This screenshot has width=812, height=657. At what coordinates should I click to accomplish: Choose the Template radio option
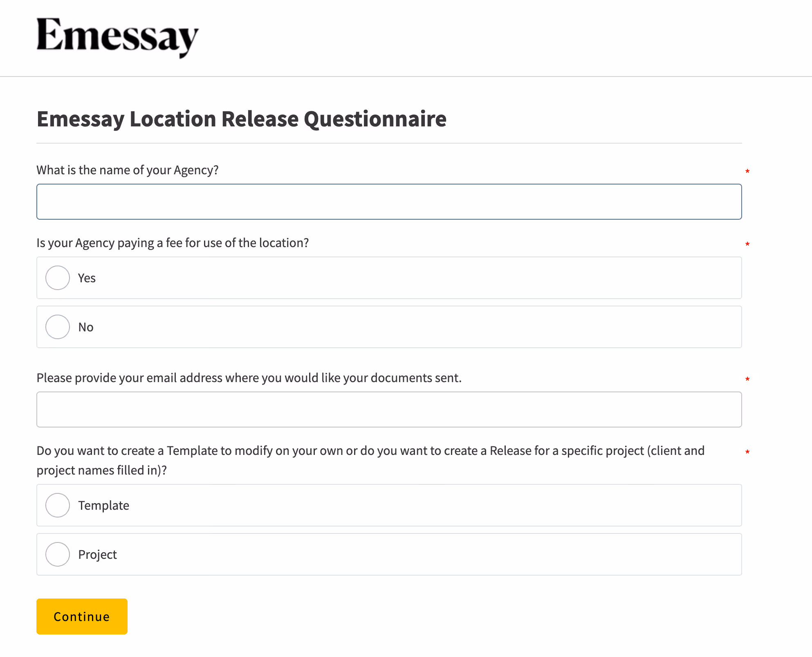pyautogui.click(x=58, y=505)
